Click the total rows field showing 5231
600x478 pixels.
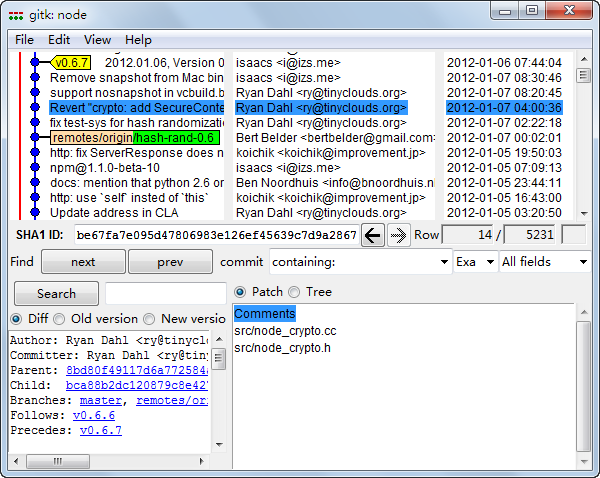pos(529,235)
